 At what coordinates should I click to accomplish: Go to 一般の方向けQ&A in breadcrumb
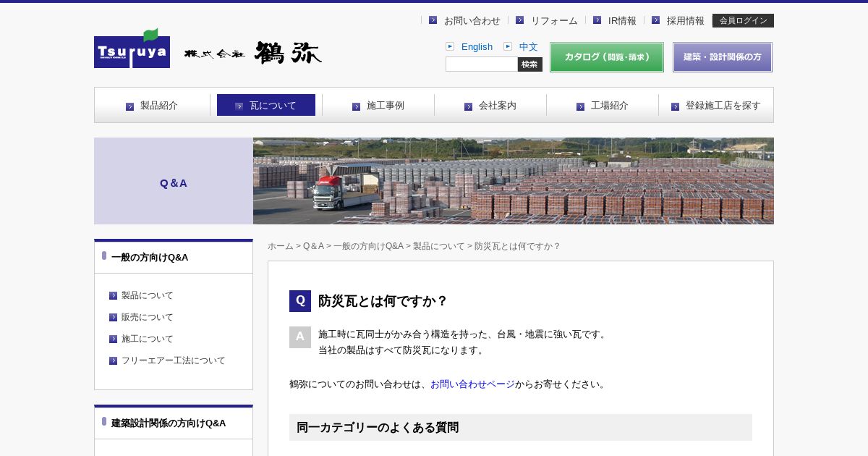[368, 246]
